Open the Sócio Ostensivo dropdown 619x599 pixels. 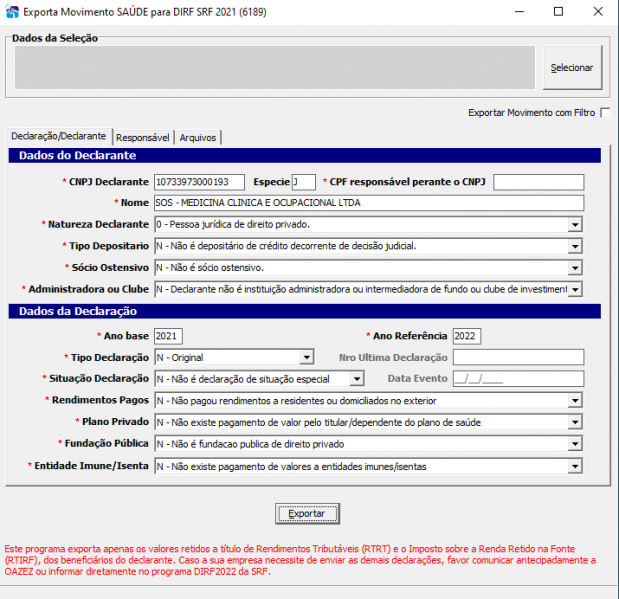[x=575, y=268]
